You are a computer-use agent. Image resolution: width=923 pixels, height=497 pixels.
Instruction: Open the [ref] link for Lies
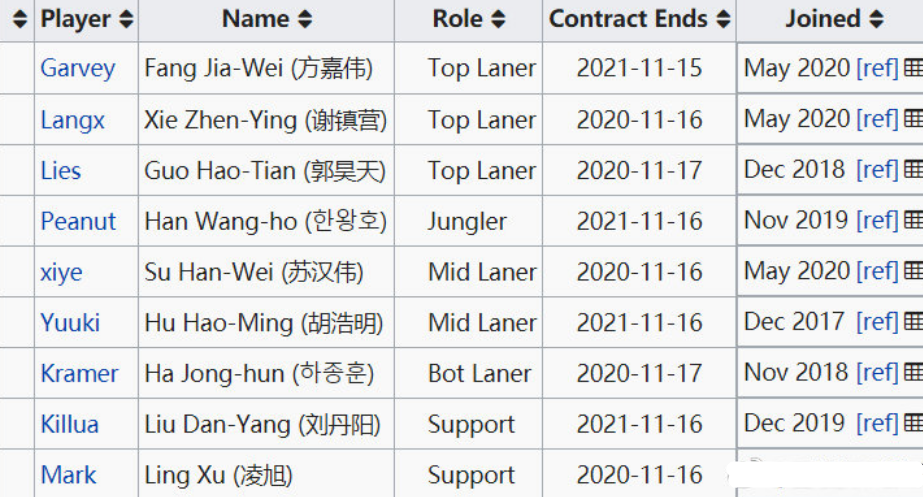click(x=878, y=170)
